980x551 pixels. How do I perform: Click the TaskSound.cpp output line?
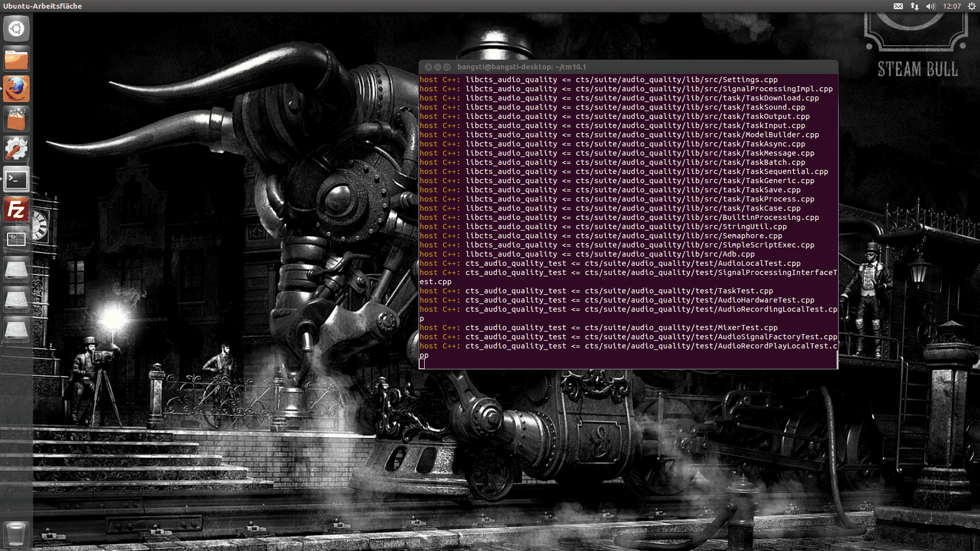click(x=612, y=107)
